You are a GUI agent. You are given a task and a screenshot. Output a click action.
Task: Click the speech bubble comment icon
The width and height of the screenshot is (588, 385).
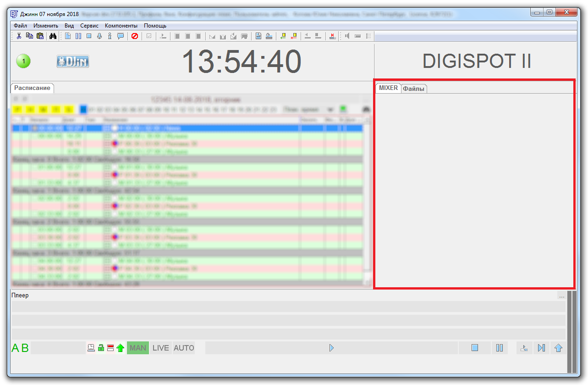[x=121, y=36]
